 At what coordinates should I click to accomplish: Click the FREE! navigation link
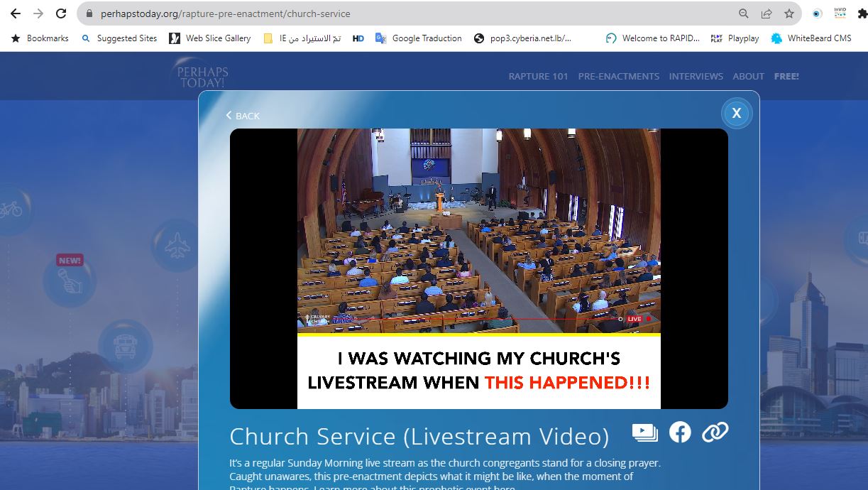786,76
